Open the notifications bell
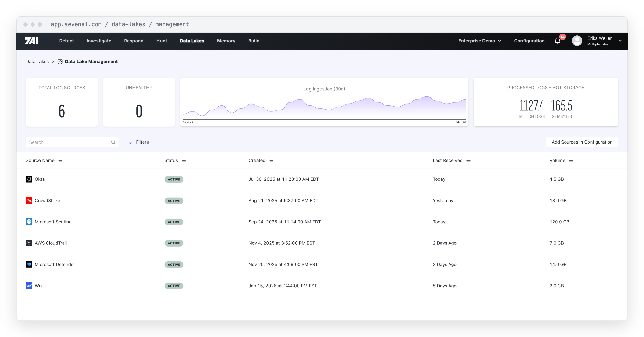 pyautogui.click(x=557, y=41)
